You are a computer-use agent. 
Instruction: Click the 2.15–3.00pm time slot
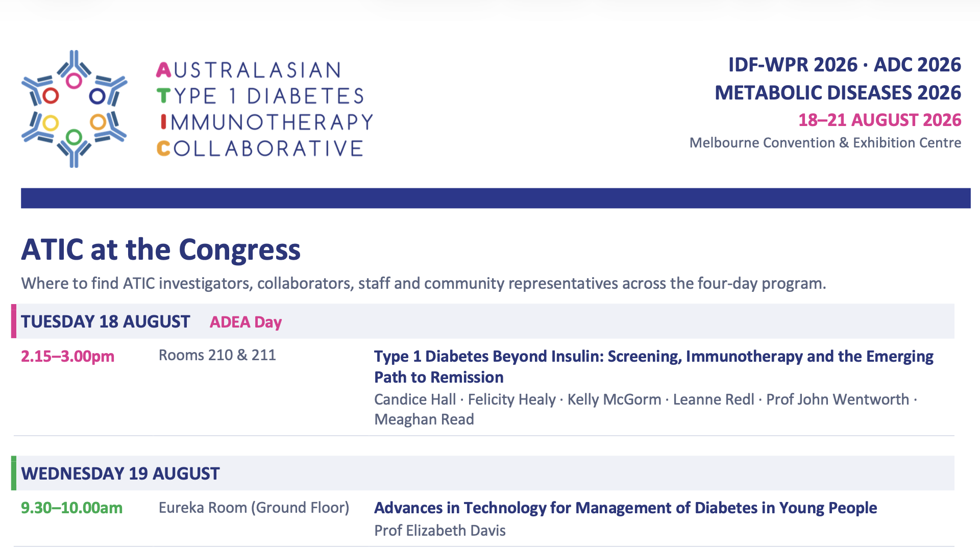[x=67, y=356]
